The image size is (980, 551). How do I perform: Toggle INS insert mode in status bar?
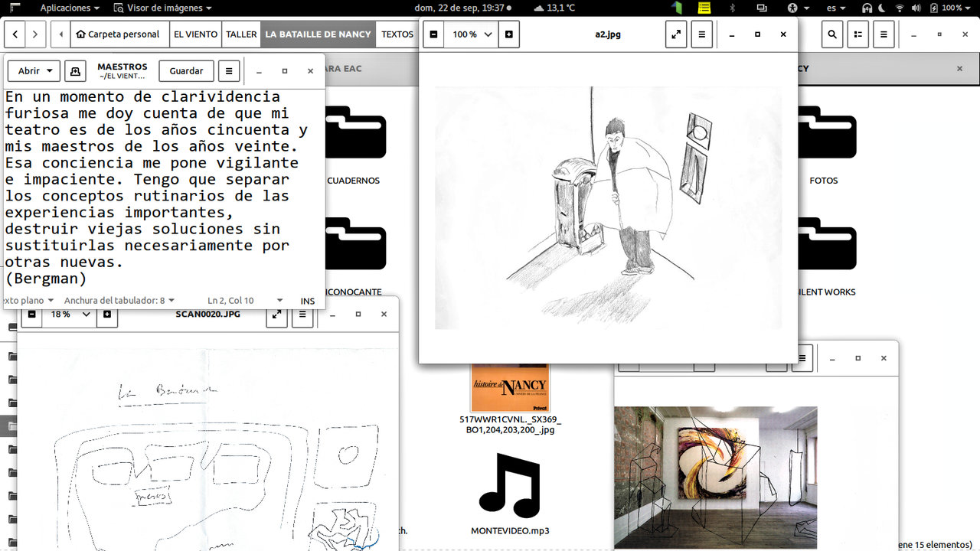click(307, 301)
